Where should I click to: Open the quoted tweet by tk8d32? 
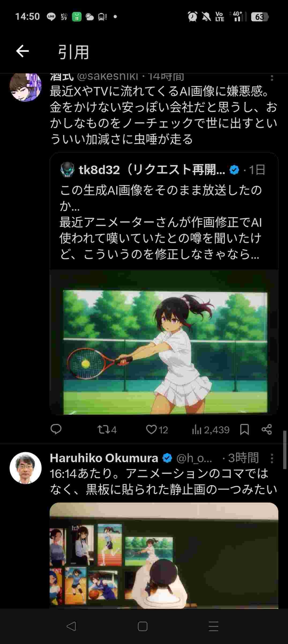164,211
